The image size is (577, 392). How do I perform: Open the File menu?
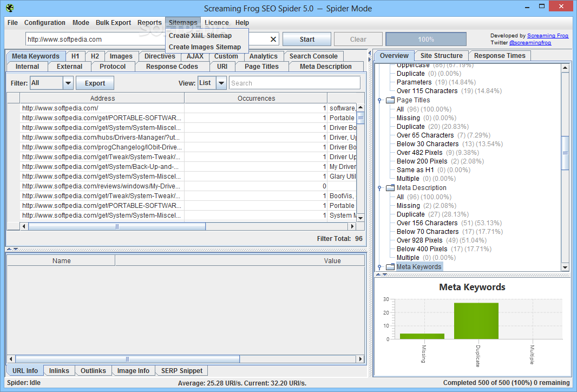click(x=12, y=22)
